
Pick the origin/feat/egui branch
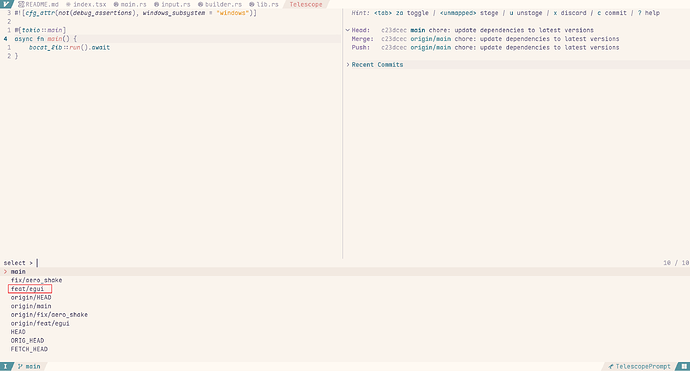(40, 323)
